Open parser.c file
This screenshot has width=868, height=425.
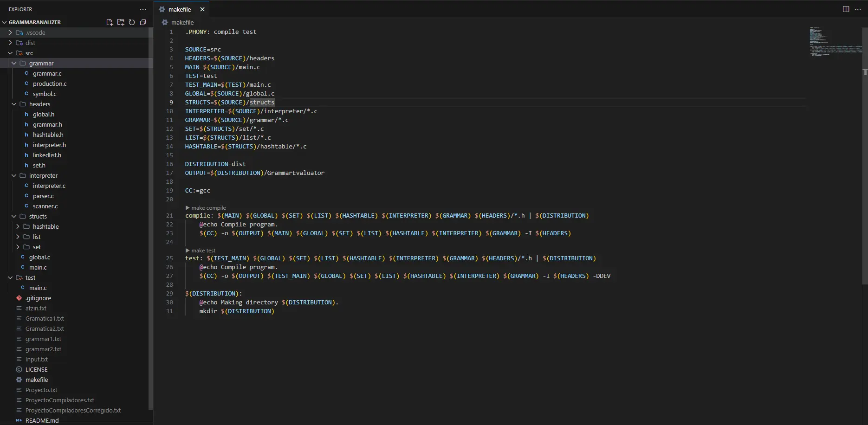point(77,196)
